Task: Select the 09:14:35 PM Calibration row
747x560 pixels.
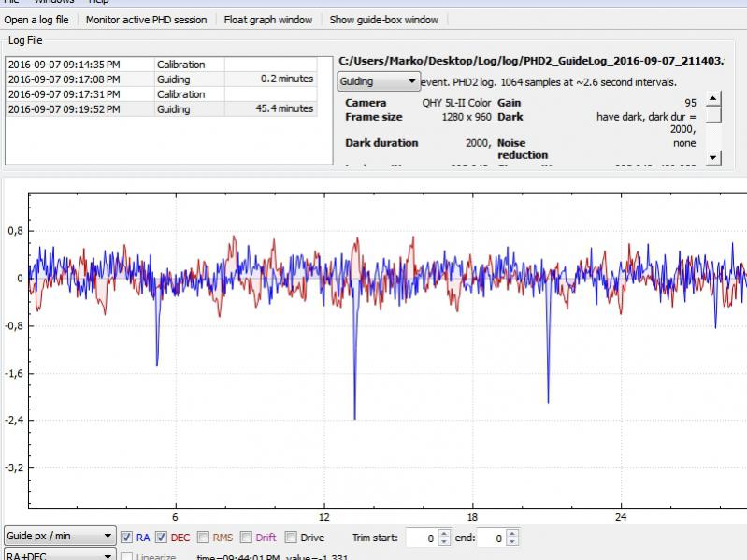Action: (162, 65)
